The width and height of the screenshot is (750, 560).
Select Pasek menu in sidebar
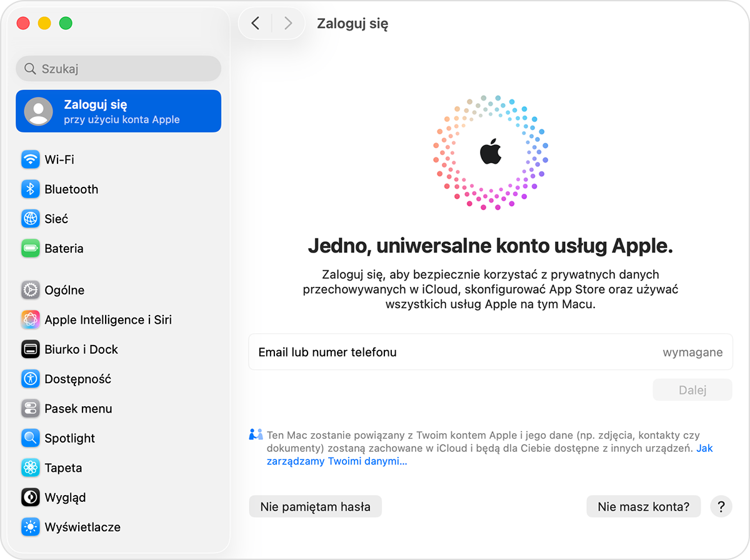pyautogui.click(x=78, y=409)
